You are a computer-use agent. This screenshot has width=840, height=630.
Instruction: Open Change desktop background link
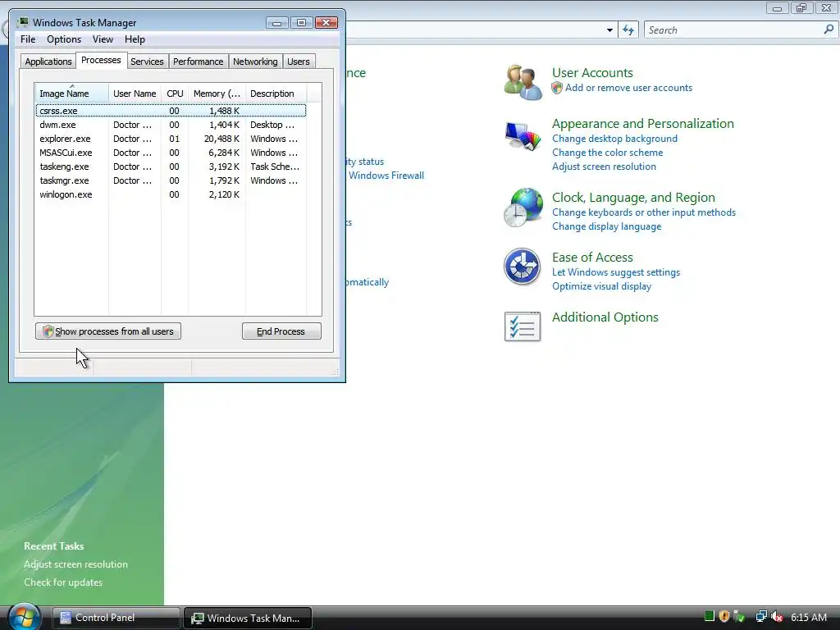[614, 139]
